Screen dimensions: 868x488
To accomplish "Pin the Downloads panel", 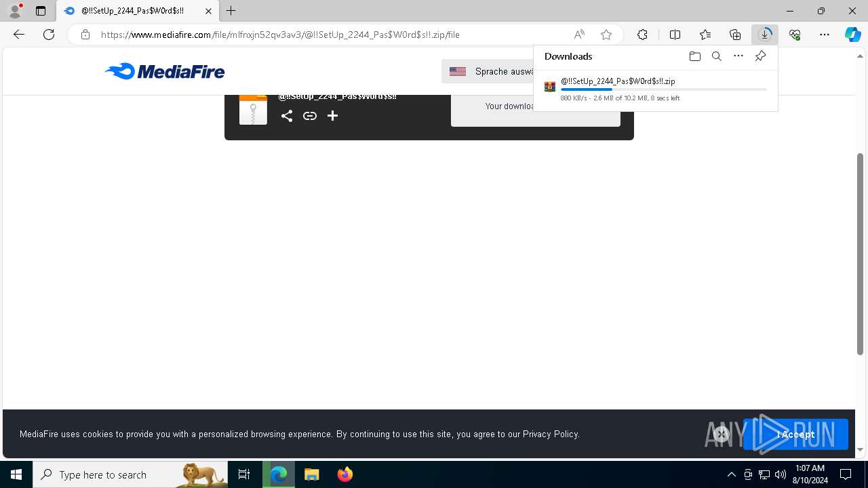I will [x=760, y=56].
